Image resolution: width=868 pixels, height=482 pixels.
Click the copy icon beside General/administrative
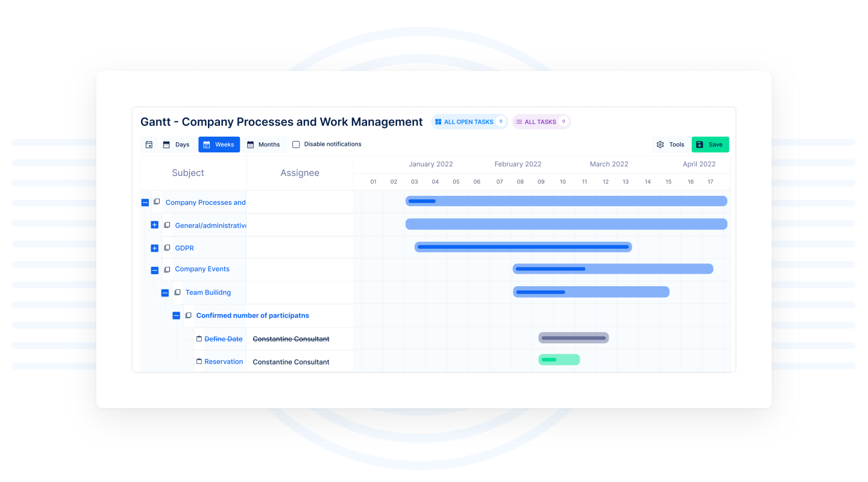point(167,225)
